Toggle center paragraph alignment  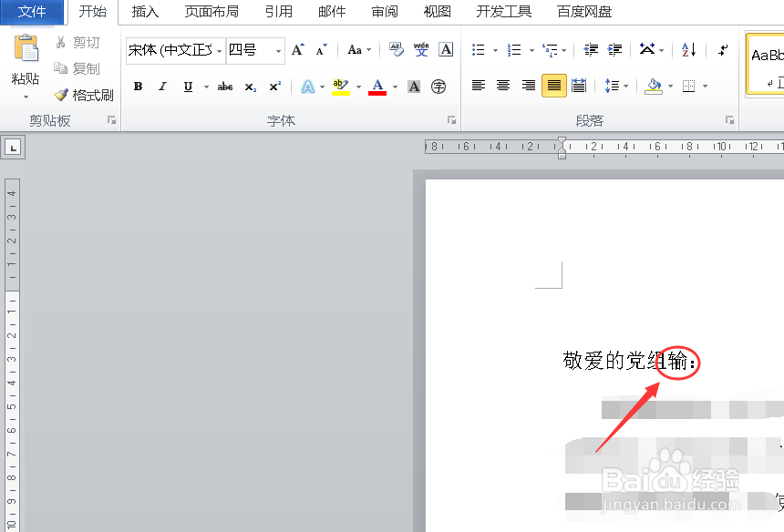(502, 86)
